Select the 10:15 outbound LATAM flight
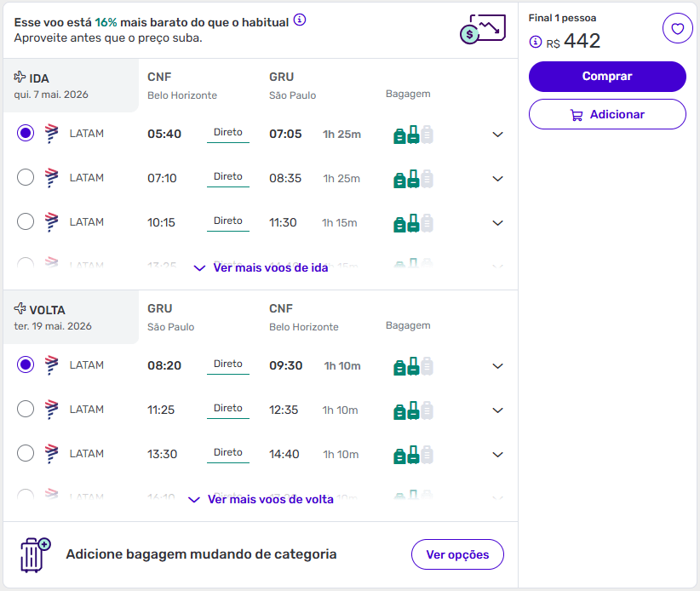Image resolution: width=700 pixels, height=591 pixels. 26,222
